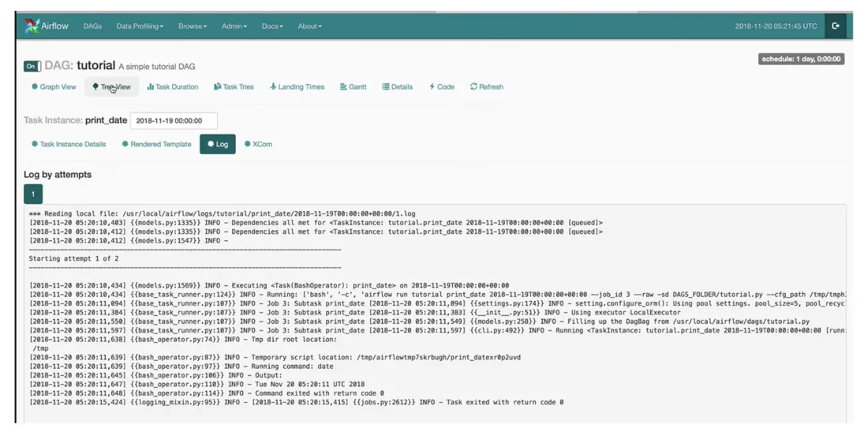Click 'Command exited with return code 0' line
The image size is (868, 434).
[x=207, y=393]
